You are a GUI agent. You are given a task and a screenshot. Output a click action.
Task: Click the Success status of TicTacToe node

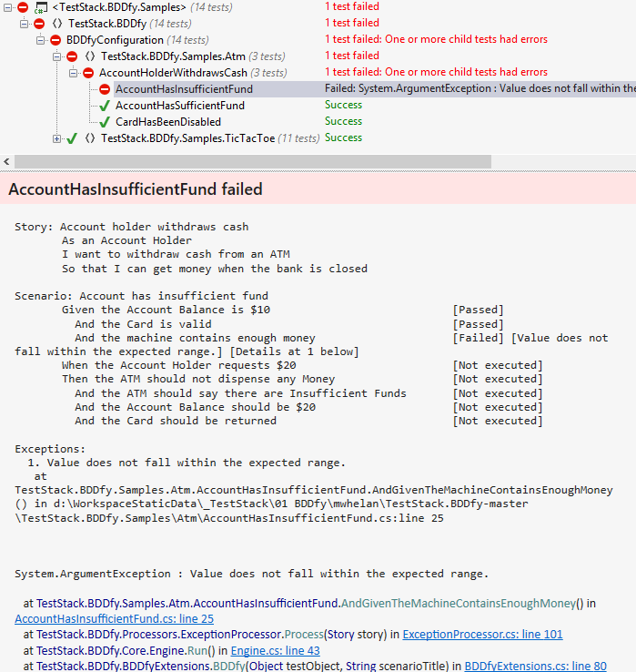point(344,137)
